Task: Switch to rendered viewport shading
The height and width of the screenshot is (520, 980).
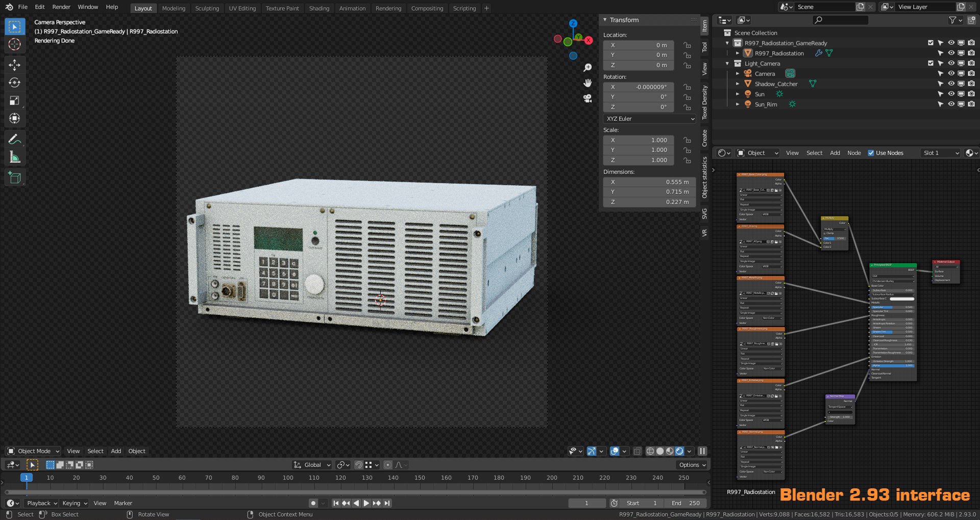Action: click(x=679, y=451)
